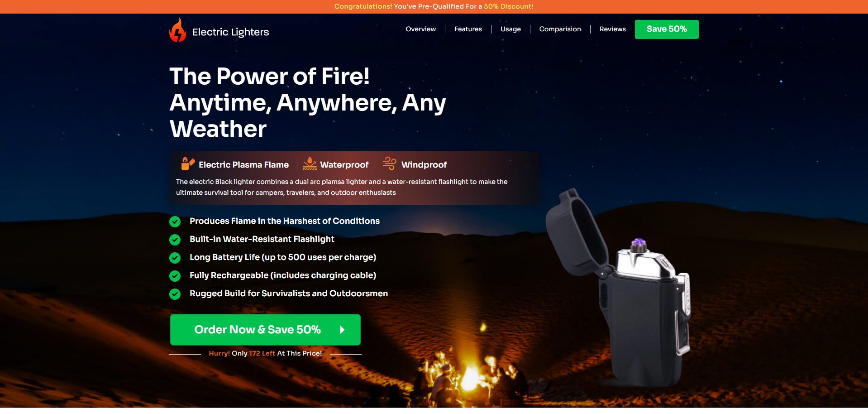The image size is (868, 414).
Task: Click checkmark beside Fully Rechargeable
Action: tap(175, 276)
